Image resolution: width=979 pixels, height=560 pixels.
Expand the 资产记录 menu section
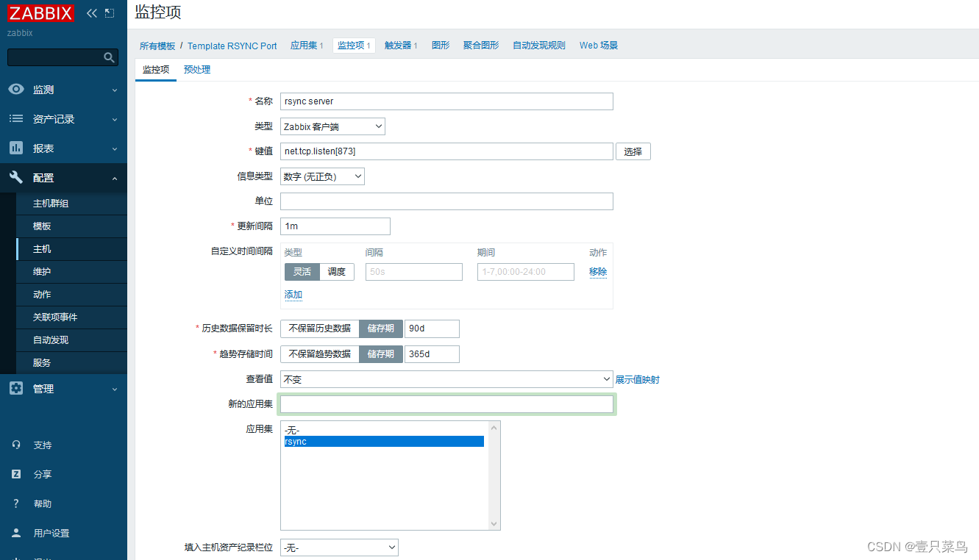click(115, 119)
